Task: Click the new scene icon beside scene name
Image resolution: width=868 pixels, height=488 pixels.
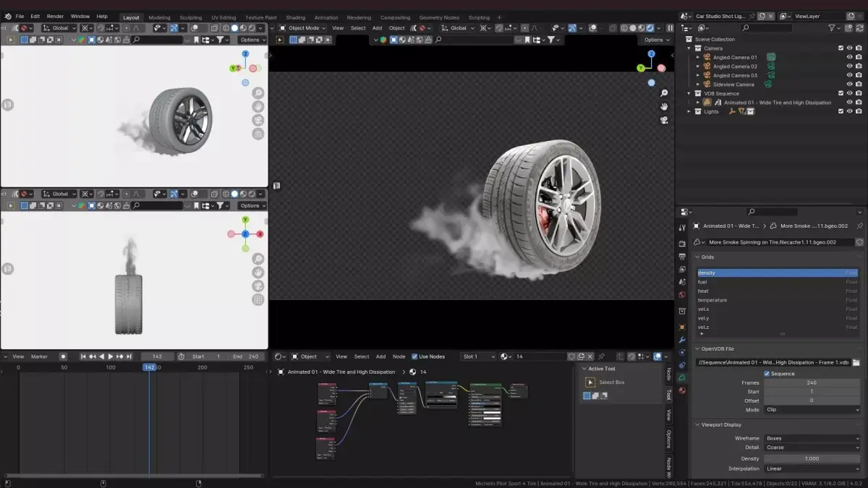Action: 762,16
